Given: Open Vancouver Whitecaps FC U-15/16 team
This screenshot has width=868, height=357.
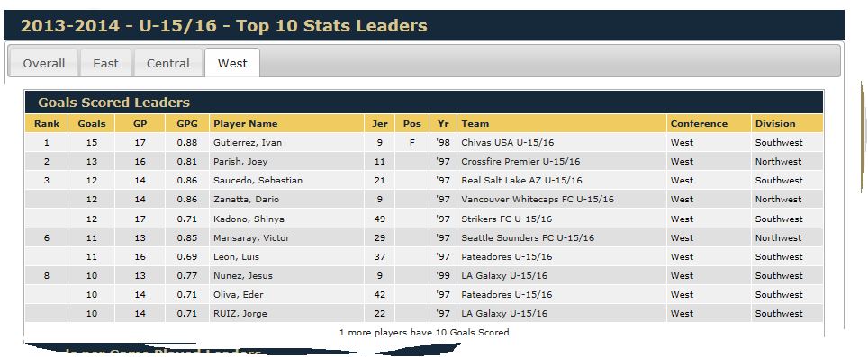Looking at the screenshot, I should [538, 199].
